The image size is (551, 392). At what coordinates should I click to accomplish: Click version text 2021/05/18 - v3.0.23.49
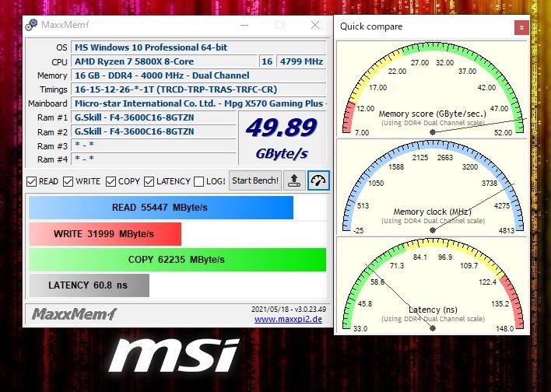(x=289, y=310)
